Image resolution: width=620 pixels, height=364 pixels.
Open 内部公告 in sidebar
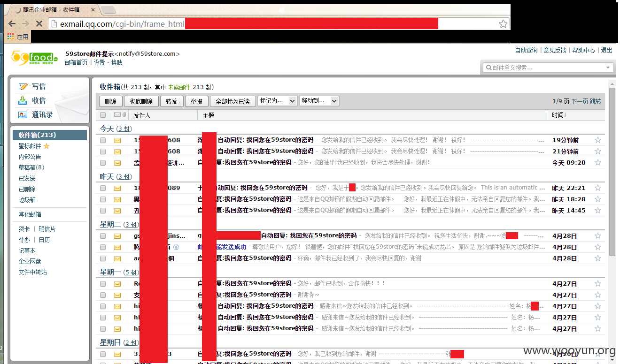(30, 157)
